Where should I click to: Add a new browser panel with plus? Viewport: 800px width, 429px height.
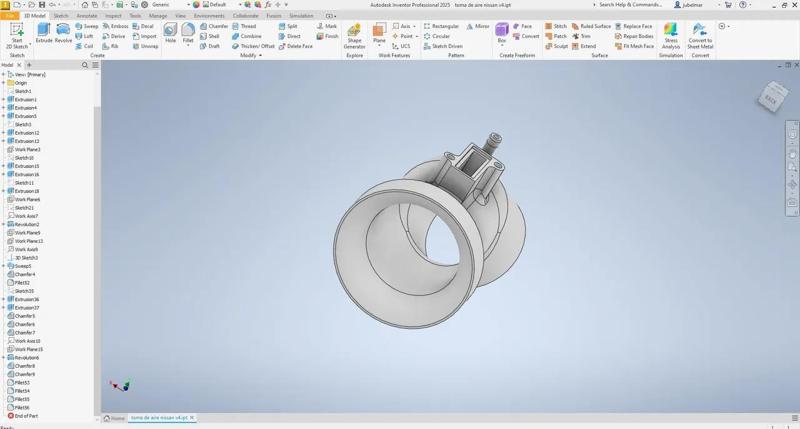(29, 65)
